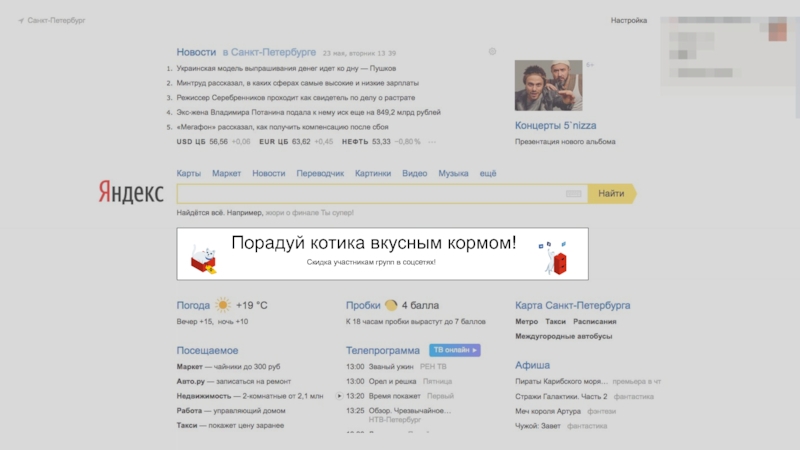
Task: Open the Новости heading link
Action: pyautogui.click(x=196, y=52)
